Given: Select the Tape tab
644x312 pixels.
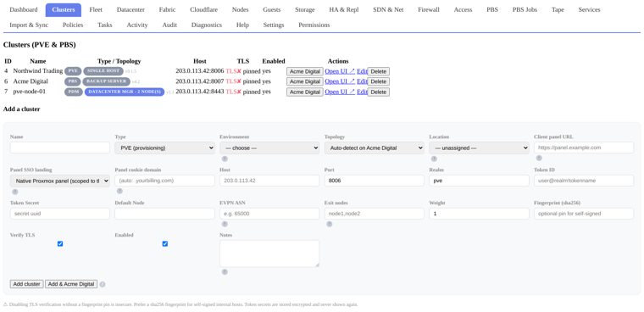Looking at the screenshot, I should point(558,10).
